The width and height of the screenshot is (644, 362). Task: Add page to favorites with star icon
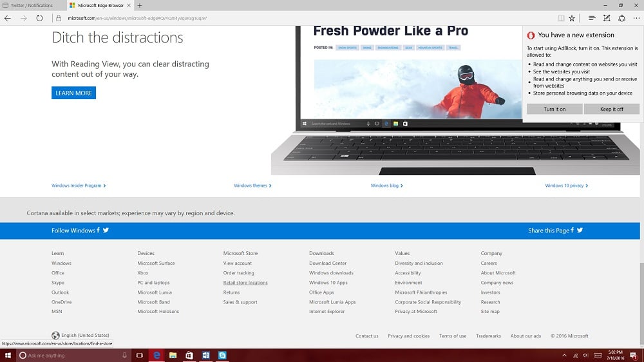572,18
